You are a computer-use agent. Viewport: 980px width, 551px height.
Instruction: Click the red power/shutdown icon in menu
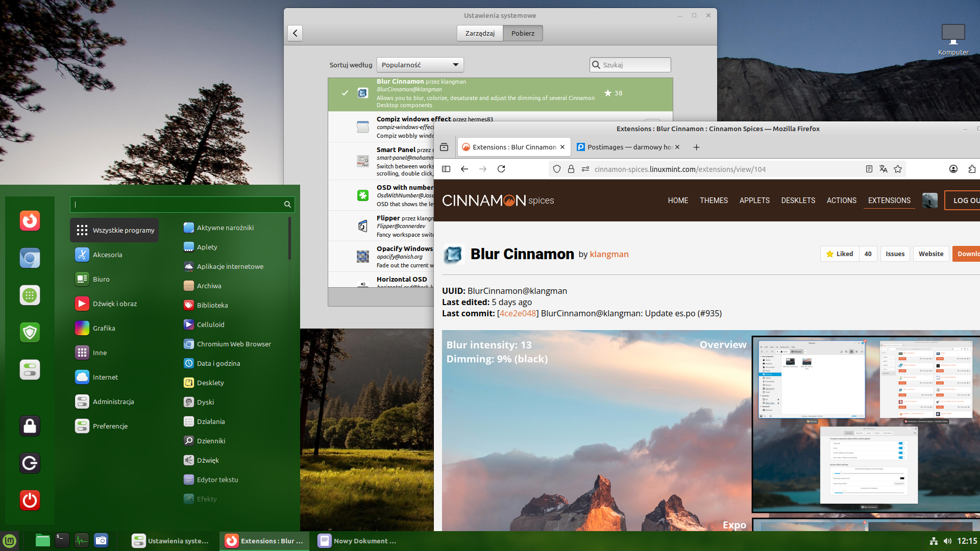point(30,500)
